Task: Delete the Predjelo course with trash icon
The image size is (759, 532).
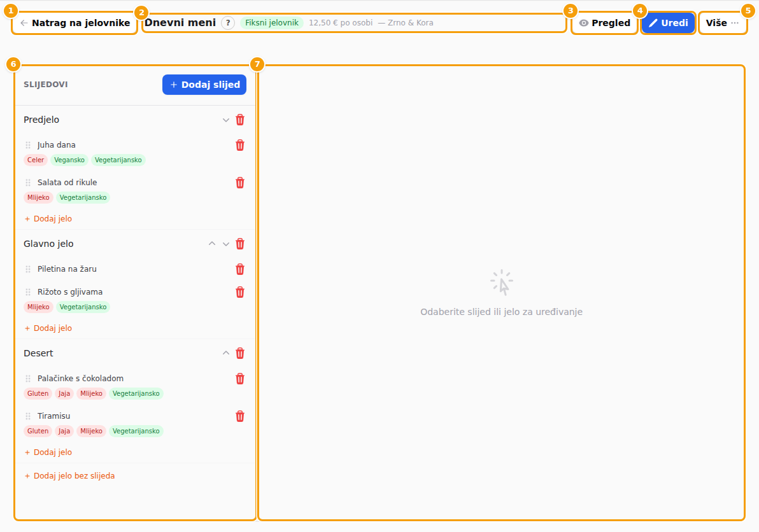Action: click(x=239, y=120)
